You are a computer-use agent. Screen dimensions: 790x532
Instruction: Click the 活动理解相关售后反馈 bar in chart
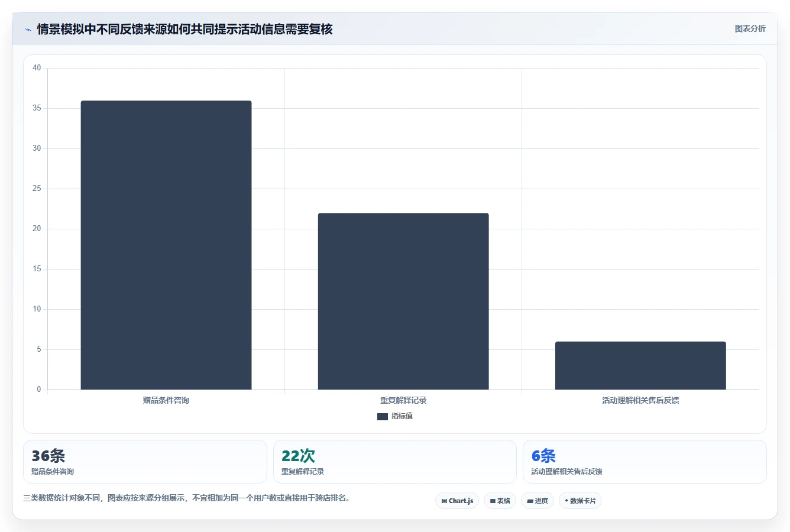point(640,365)
